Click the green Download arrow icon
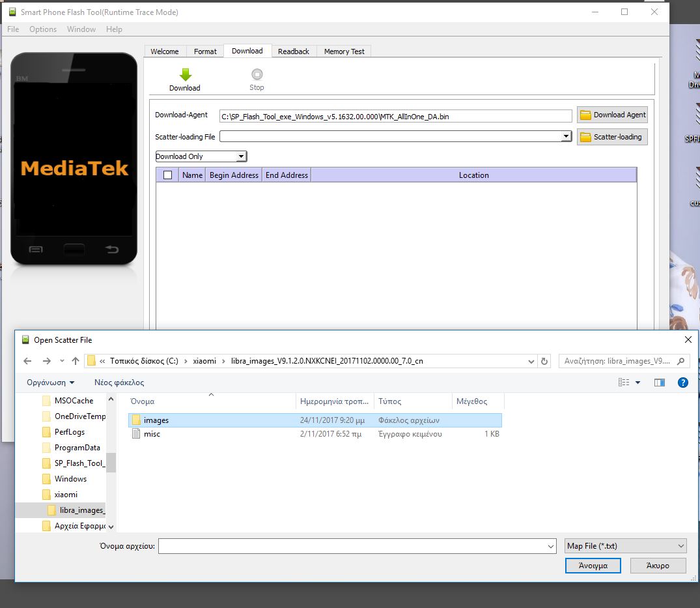This screenshot has width=700, height=608. [x=185, y=74]
